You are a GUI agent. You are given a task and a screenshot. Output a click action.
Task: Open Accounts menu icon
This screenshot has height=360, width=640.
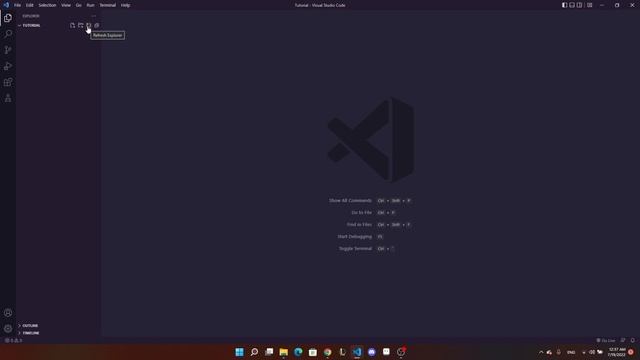8,313
